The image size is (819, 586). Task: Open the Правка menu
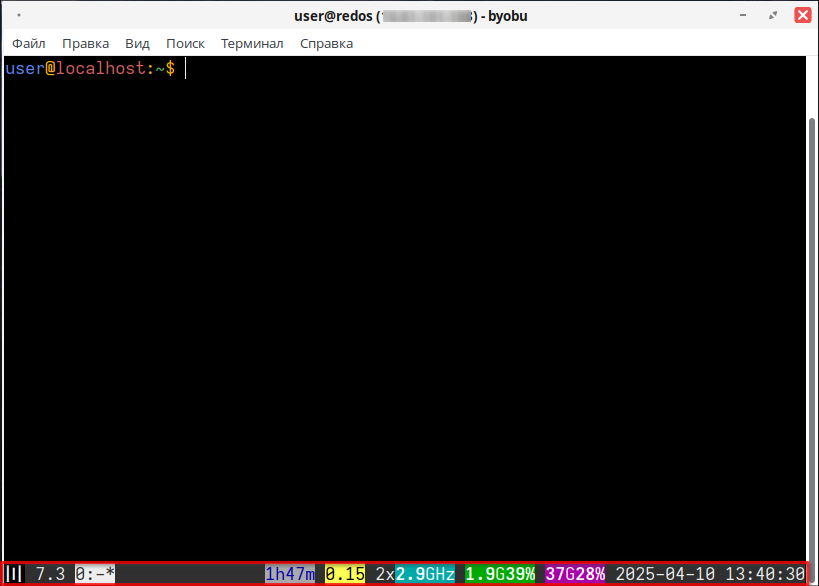(x=85, y=43)
